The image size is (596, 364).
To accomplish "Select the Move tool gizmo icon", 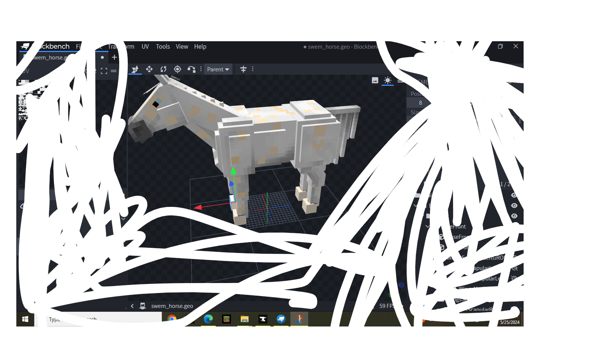I will point(135,69).
